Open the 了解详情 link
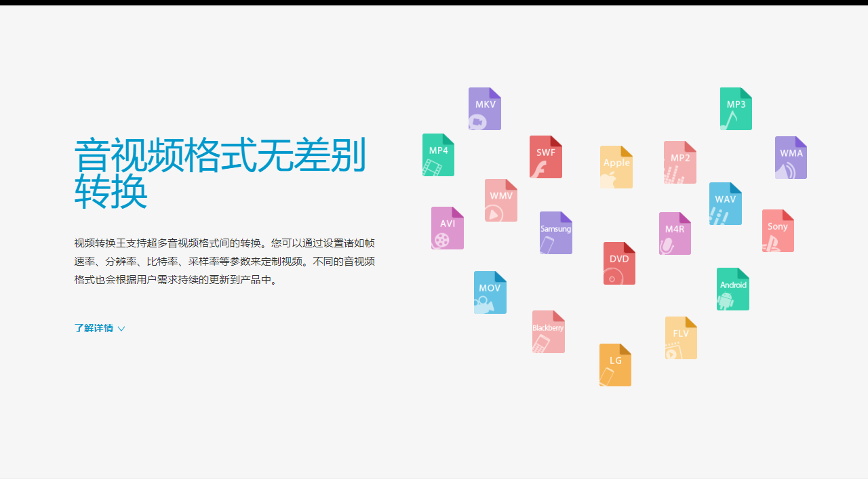The width and height of the screenshot is (868, 488). [x=94, y=328]
